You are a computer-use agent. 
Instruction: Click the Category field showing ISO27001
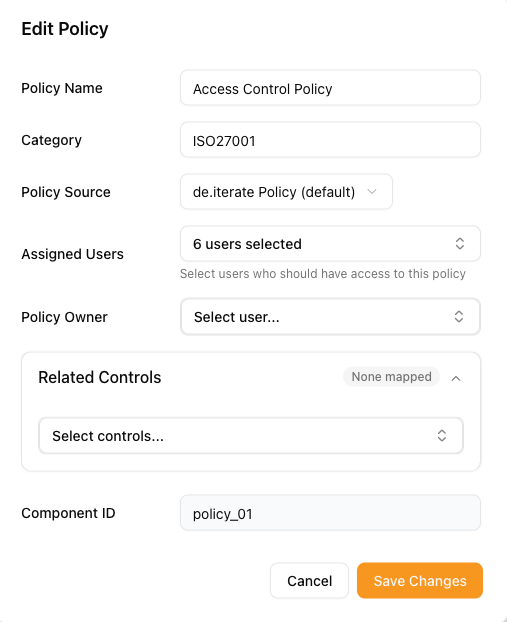[330, 140]
